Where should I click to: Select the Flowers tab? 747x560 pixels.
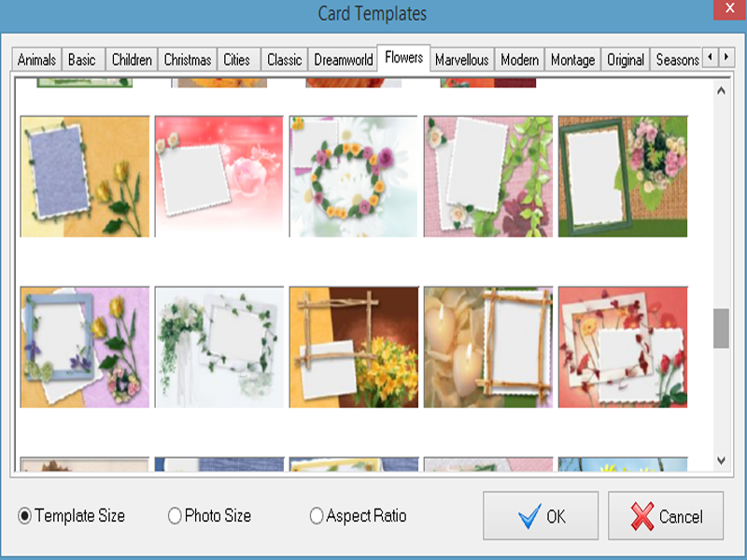404,58
